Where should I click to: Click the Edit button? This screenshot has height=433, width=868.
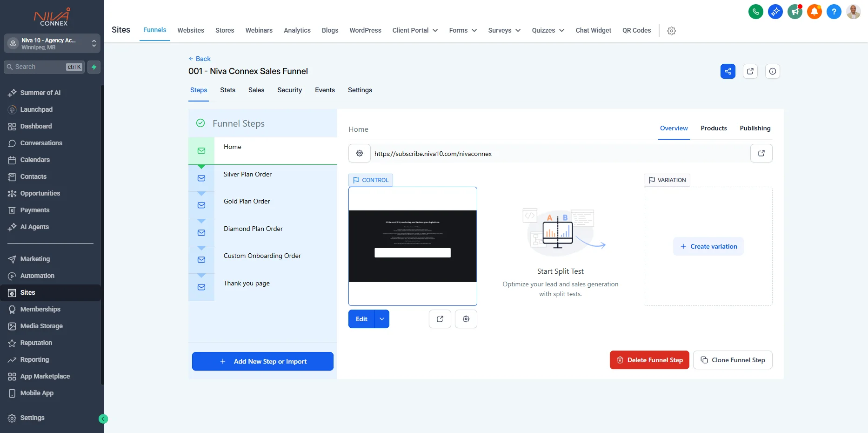coord(361,319)
